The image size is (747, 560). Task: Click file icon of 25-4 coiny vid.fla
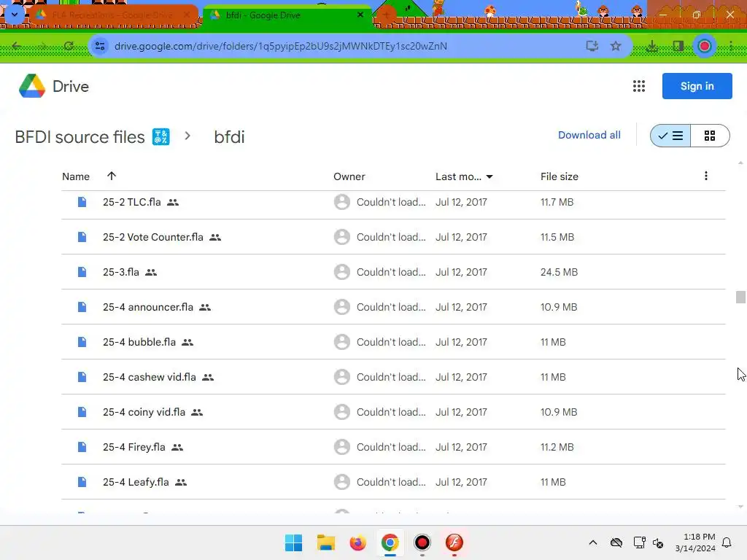(82, 412)
